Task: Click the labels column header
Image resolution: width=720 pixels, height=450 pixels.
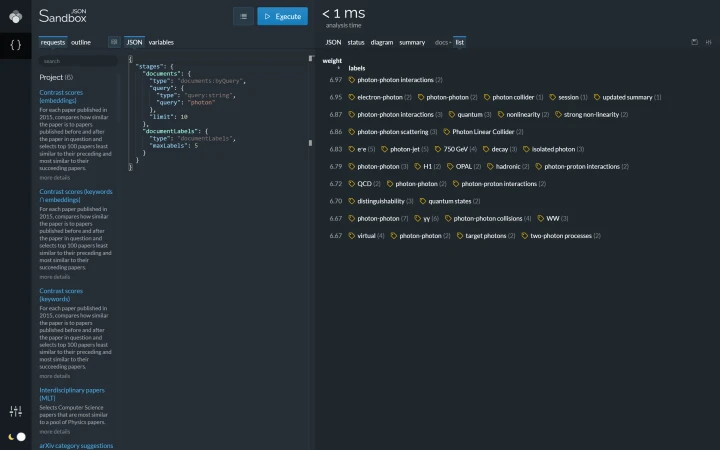Action: coord(357,68)
